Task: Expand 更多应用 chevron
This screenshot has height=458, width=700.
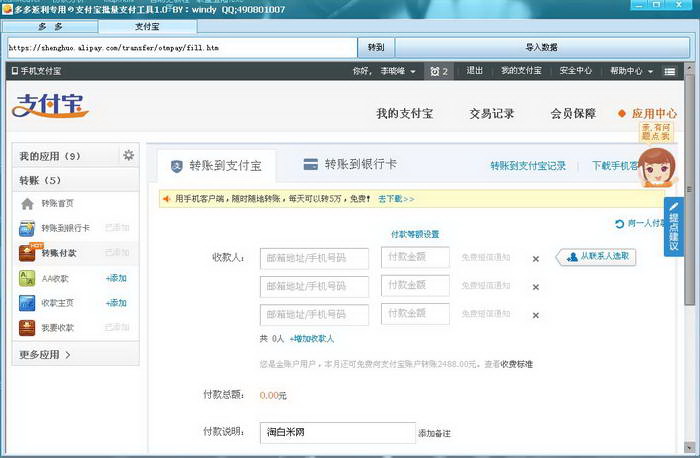Action: click(x=68, y=355)
